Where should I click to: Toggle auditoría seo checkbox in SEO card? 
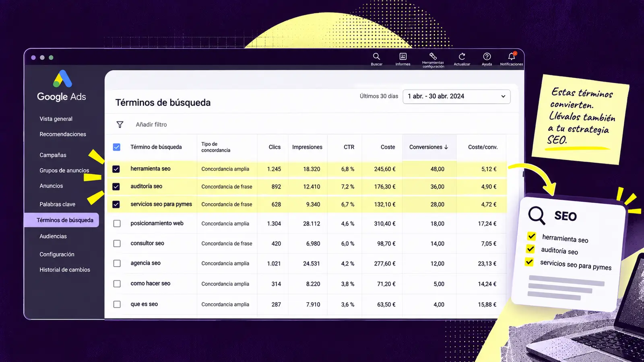click(x=530, y=249)
